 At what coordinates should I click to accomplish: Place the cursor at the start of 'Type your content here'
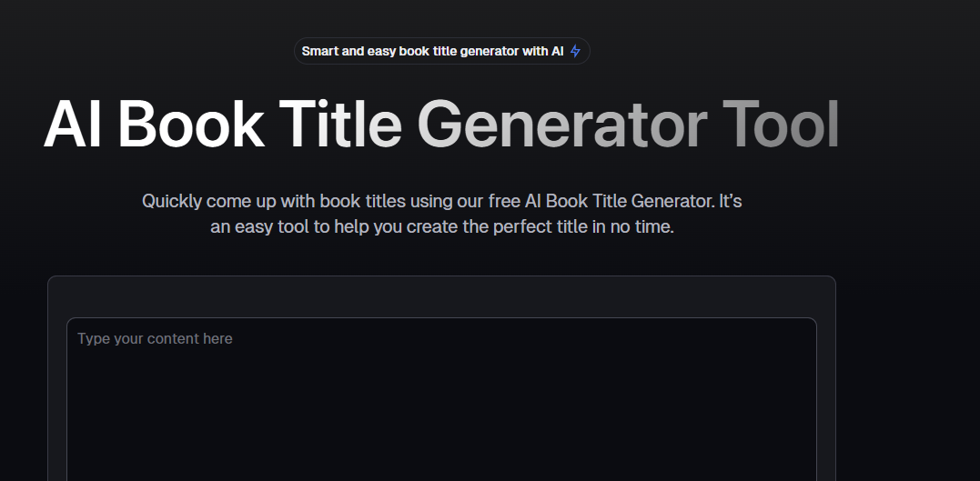tap(78, 338)
